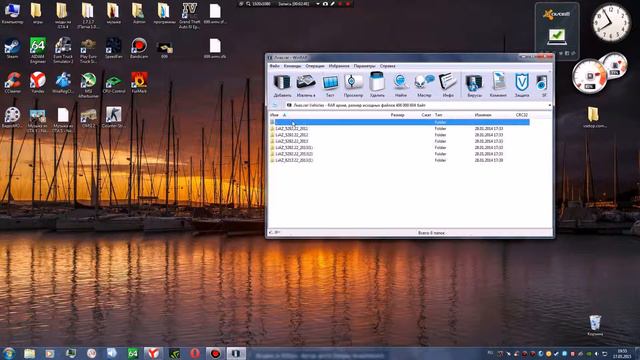This screenshot has height=360, width=640.
Task: Click the Opera taskbar icon
Action: 195,353
